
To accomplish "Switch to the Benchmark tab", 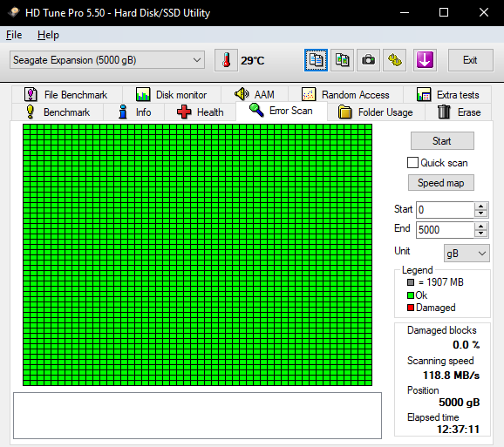I will coord(58,112).
